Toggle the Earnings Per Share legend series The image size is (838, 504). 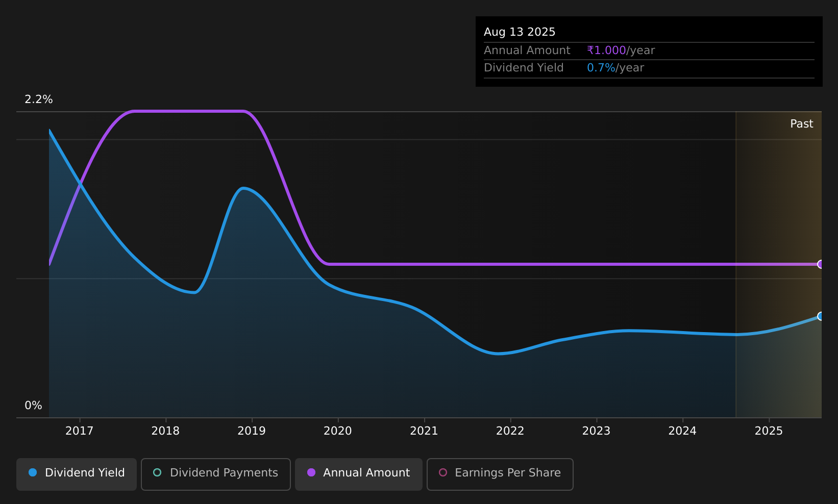pos(500,474)
